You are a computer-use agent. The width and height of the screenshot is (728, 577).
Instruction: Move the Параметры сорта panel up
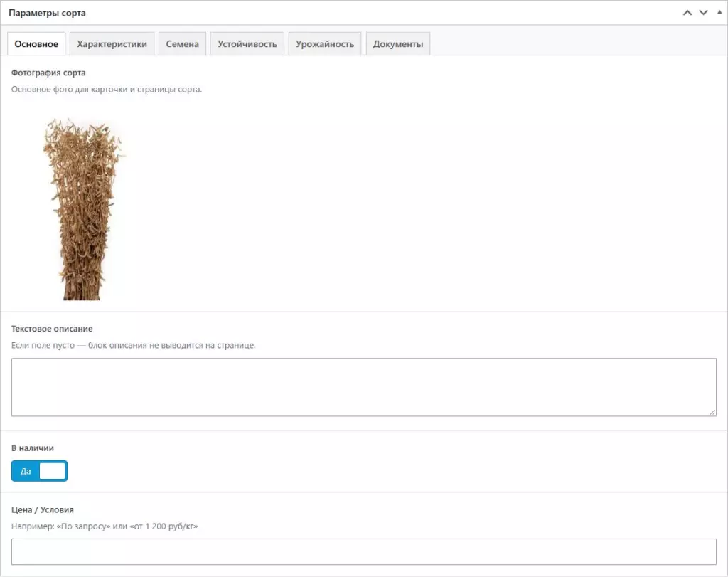(x=687, y=13)
